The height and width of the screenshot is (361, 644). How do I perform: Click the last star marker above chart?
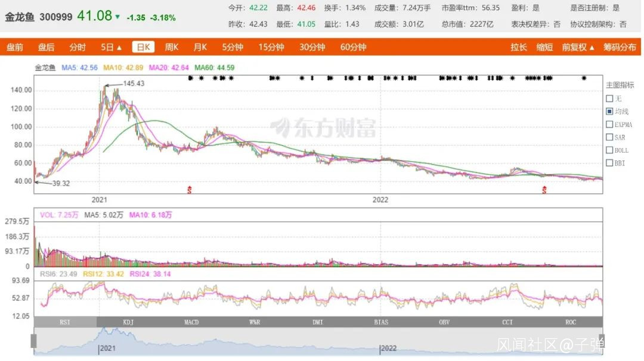584,78
